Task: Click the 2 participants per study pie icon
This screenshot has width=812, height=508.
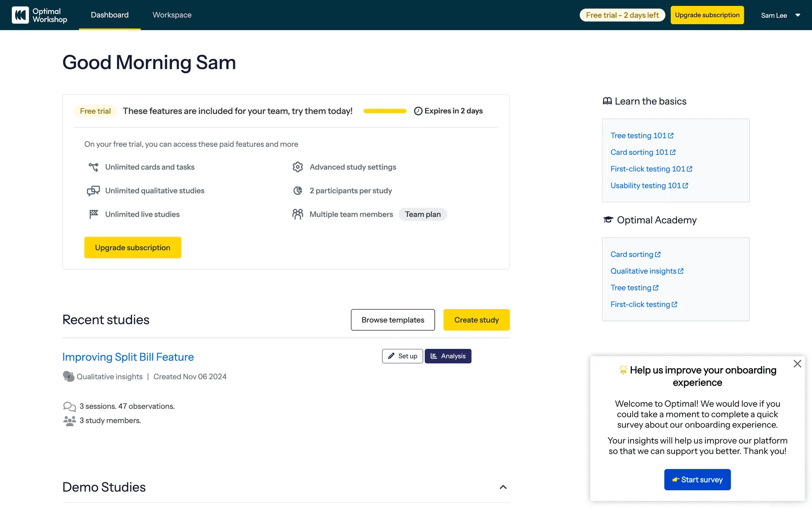Action: pos(298,191)
